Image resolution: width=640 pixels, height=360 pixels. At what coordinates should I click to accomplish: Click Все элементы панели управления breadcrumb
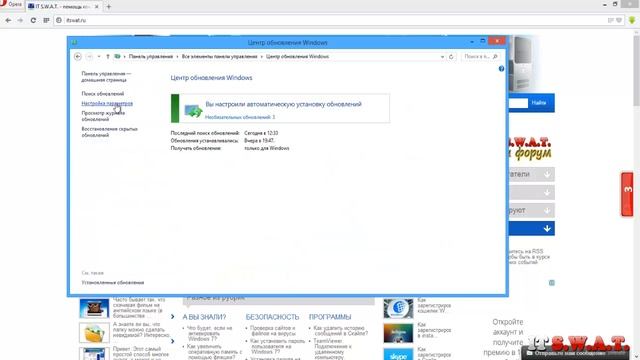pos(219,56)
